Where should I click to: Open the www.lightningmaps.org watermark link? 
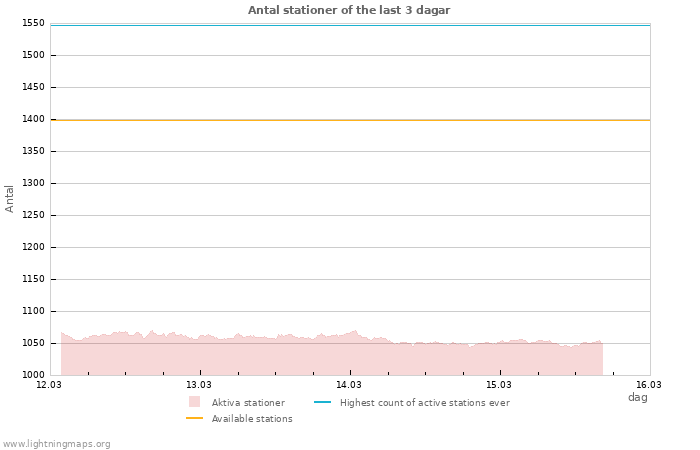coord(57,444)
